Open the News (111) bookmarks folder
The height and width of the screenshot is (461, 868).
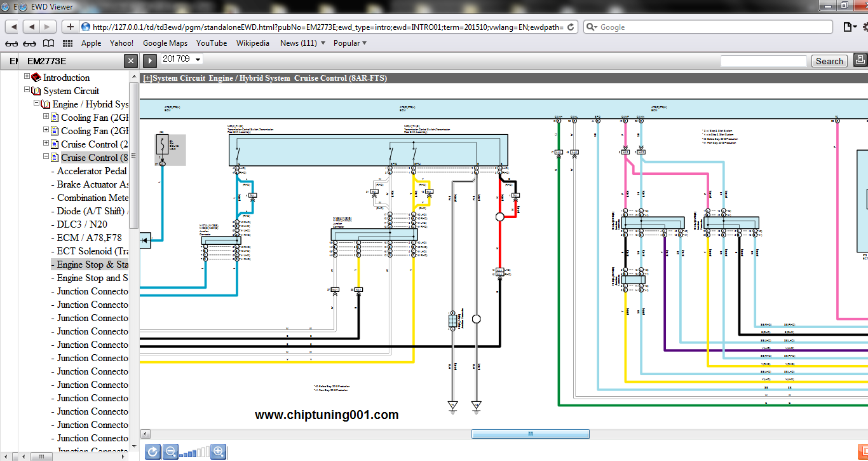click(302, 43)
